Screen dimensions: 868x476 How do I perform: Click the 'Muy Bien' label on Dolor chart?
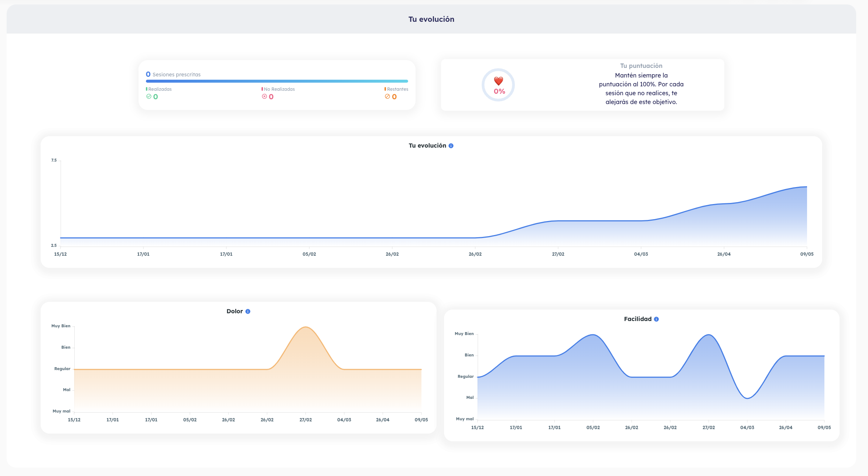[61, 326]
